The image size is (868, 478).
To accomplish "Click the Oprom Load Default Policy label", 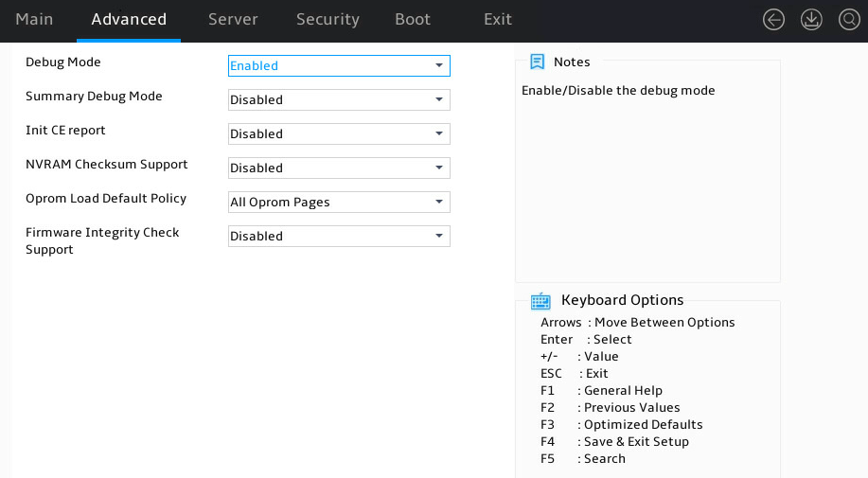I will tap(106, 198).
